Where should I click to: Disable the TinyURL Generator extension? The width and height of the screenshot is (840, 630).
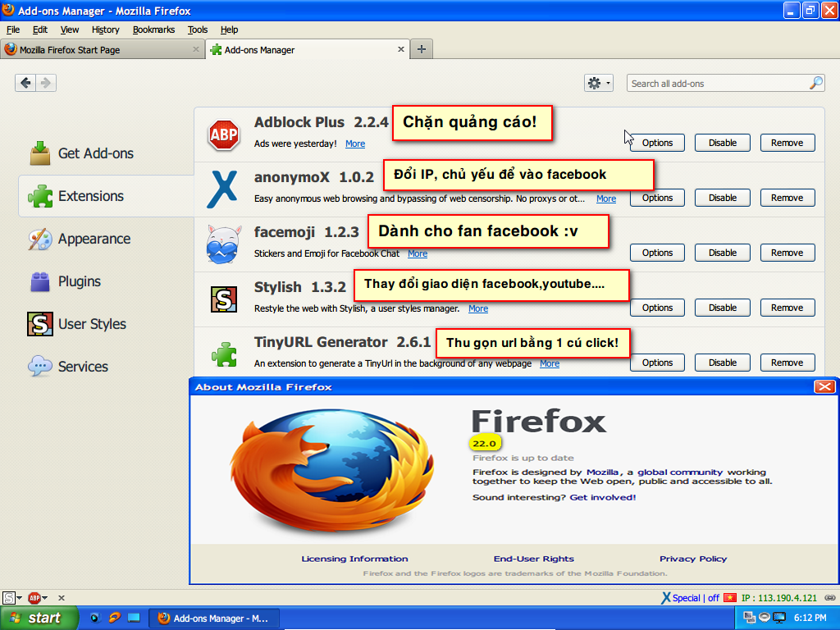pos(723,363)
